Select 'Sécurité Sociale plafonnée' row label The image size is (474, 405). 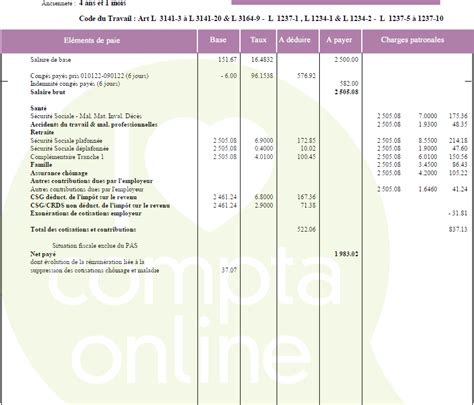(66, 141)
